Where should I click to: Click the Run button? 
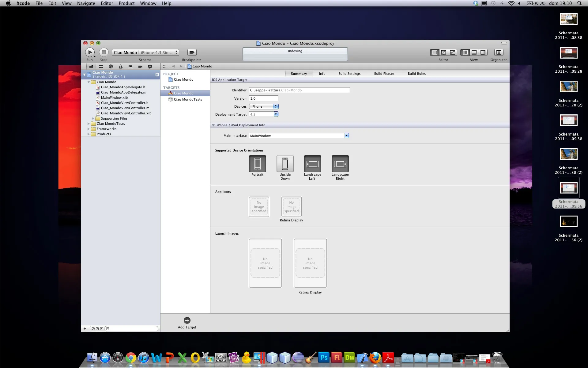pyautogui.click(x=90, y=52)
